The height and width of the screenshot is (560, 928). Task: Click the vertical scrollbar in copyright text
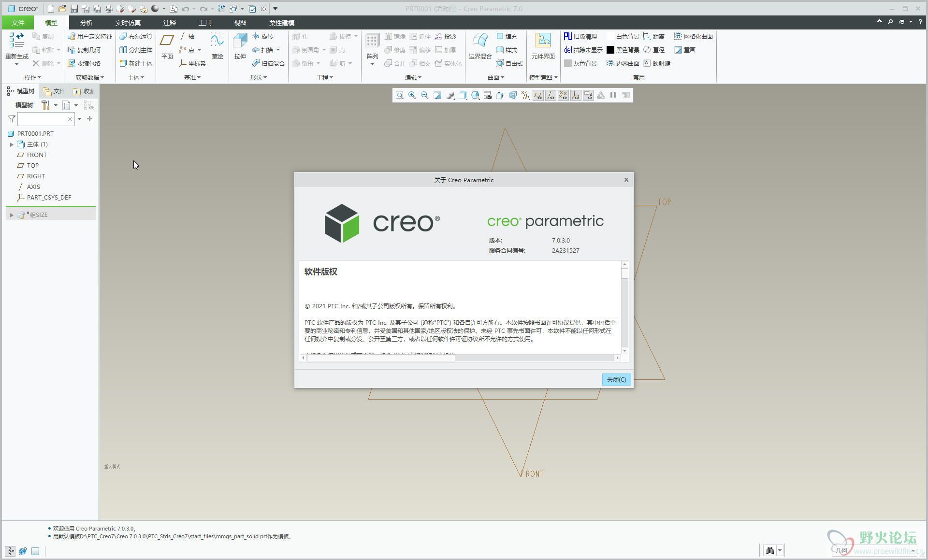pos(624,307)
